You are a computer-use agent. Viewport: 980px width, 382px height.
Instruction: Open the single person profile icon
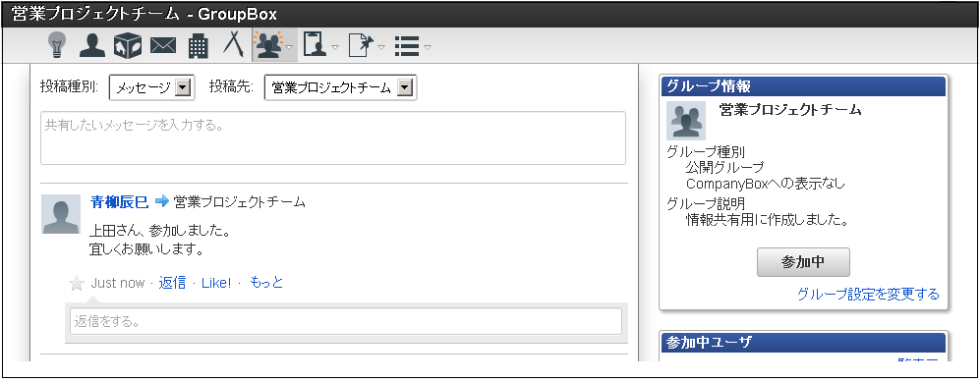[x=91, y=45]
